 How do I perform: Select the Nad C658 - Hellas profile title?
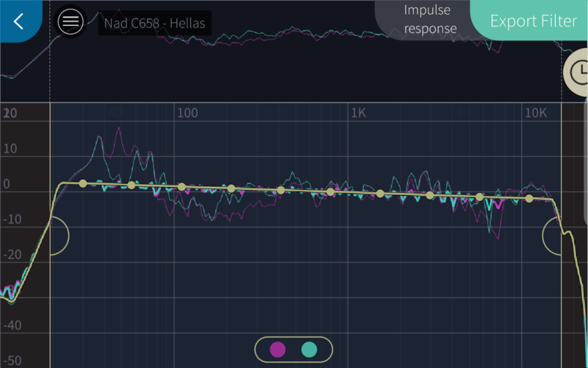click(155, 22)
